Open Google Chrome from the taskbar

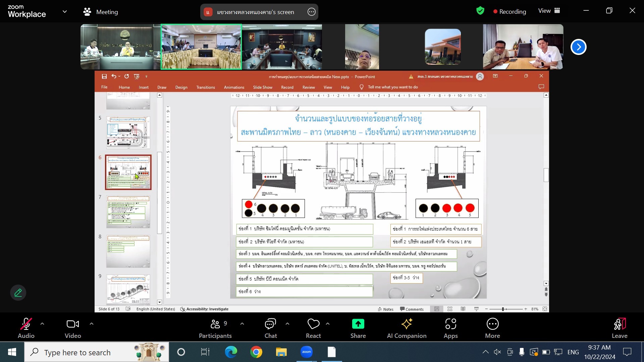256,352
